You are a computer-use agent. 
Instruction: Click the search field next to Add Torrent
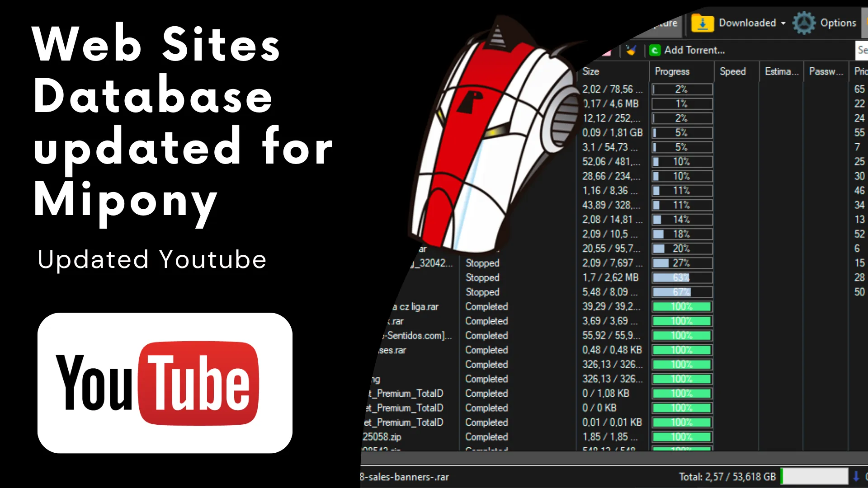pos(862,50)
